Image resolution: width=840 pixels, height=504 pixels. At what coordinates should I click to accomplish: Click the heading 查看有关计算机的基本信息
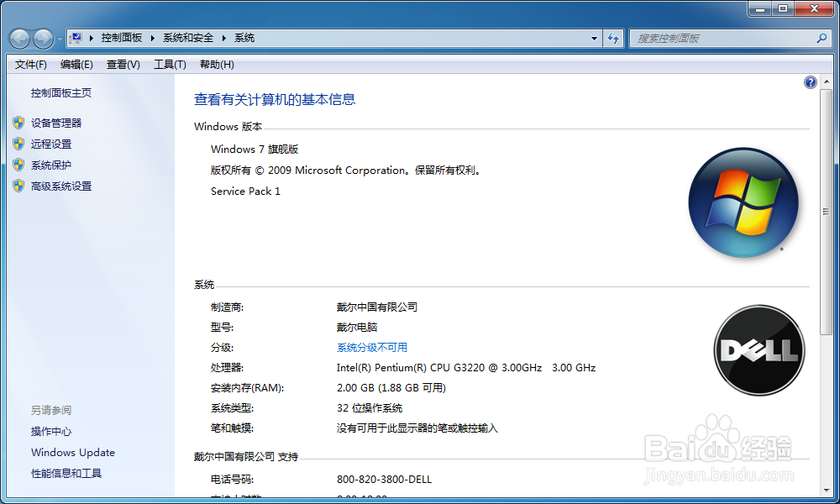tap(275, 100)
